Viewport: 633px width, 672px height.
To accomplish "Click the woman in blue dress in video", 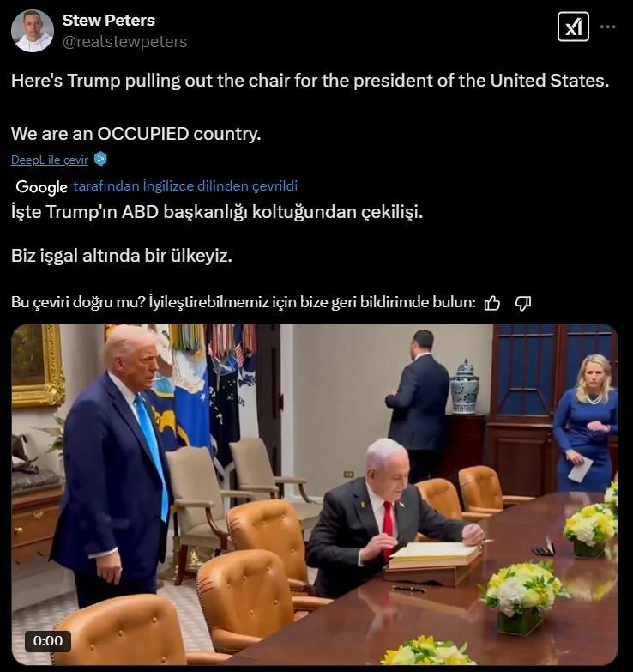I will pyautogui.click(x=586, y=424).
